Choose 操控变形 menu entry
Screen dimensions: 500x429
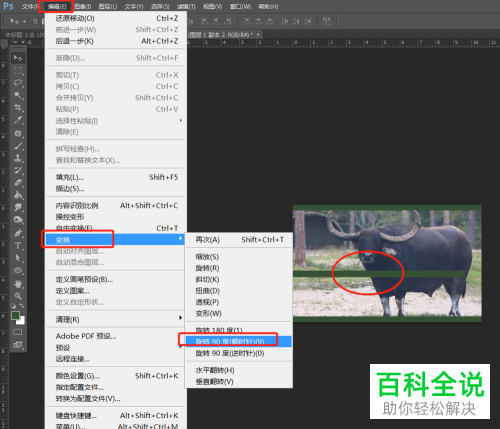pyautogui.click(x=116, y=217)
